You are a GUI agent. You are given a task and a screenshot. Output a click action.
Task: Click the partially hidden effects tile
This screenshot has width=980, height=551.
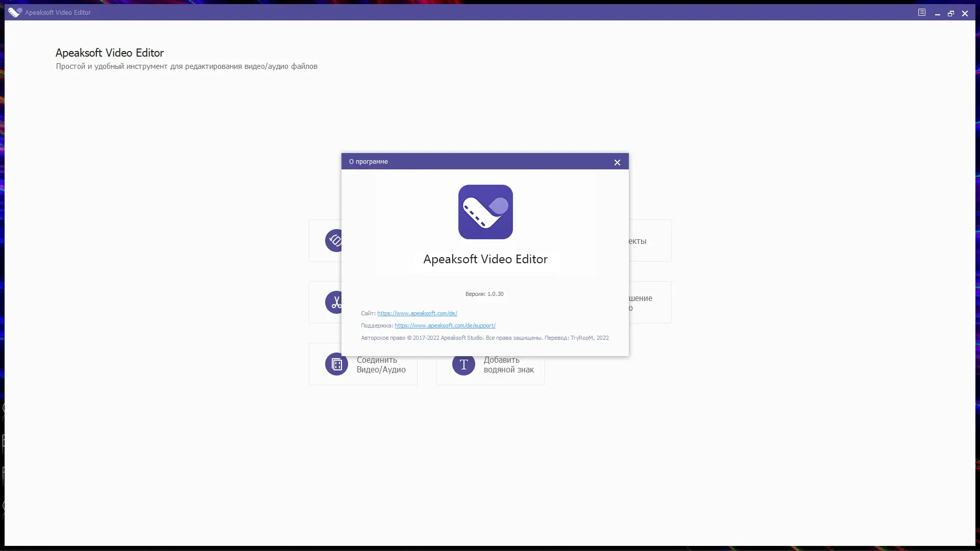point(649,241)
